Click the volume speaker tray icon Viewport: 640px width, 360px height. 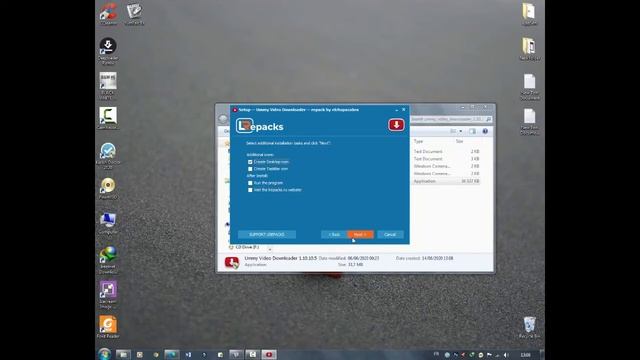point(506,355)
